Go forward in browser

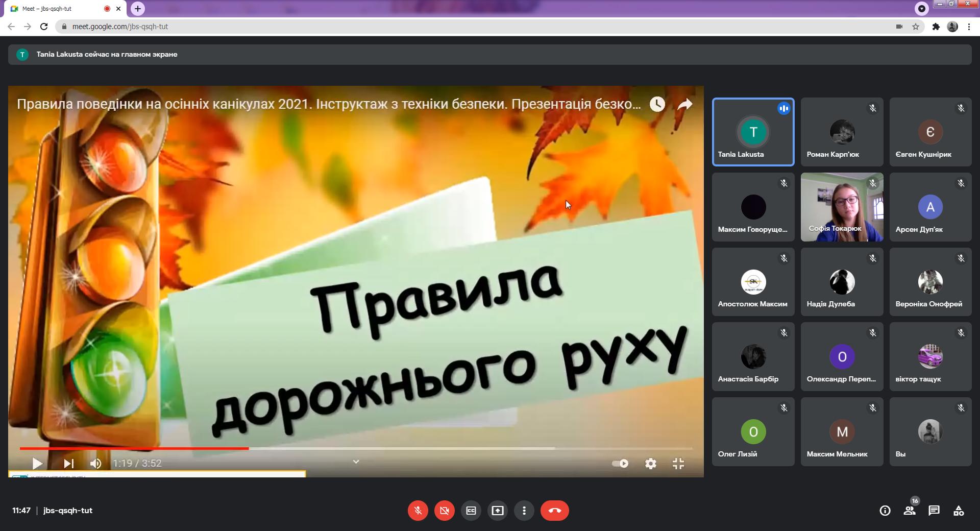[28, 27]
